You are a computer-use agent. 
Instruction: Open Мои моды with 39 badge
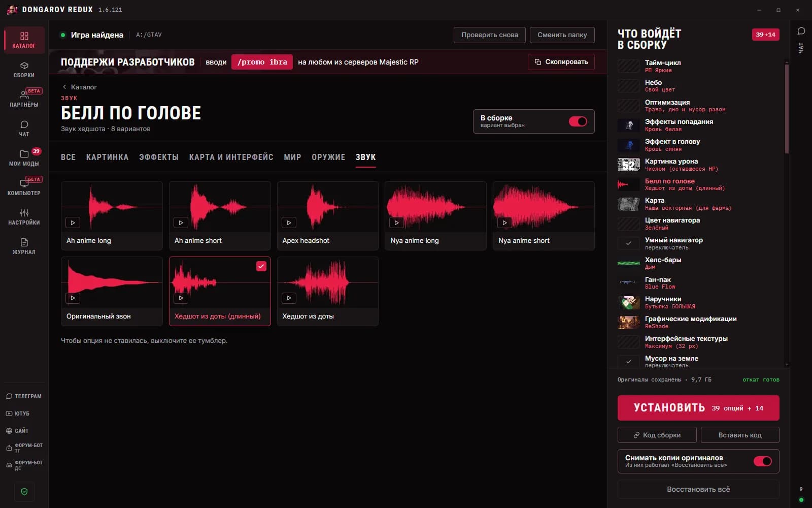click(x=24, y=158)
